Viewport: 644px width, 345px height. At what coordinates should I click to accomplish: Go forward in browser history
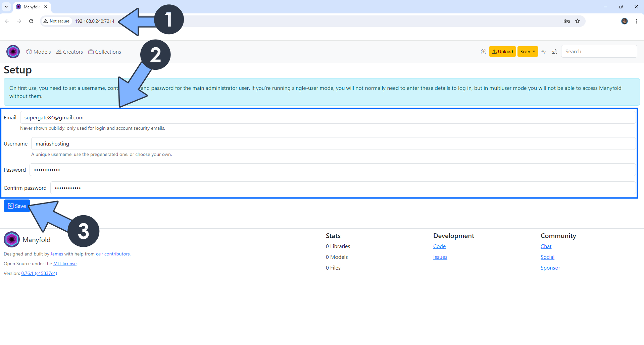pyautogui.click(x=19, y=21)
